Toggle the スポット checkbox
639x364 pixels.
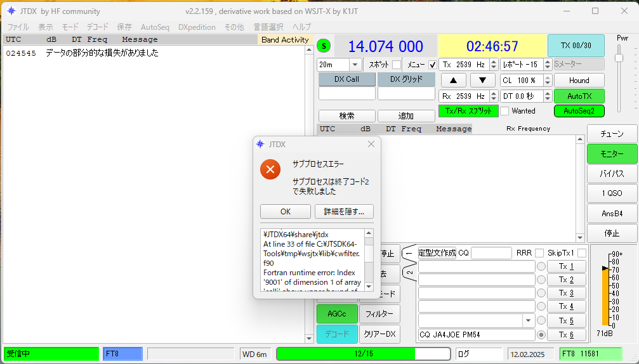click(396, 65)
